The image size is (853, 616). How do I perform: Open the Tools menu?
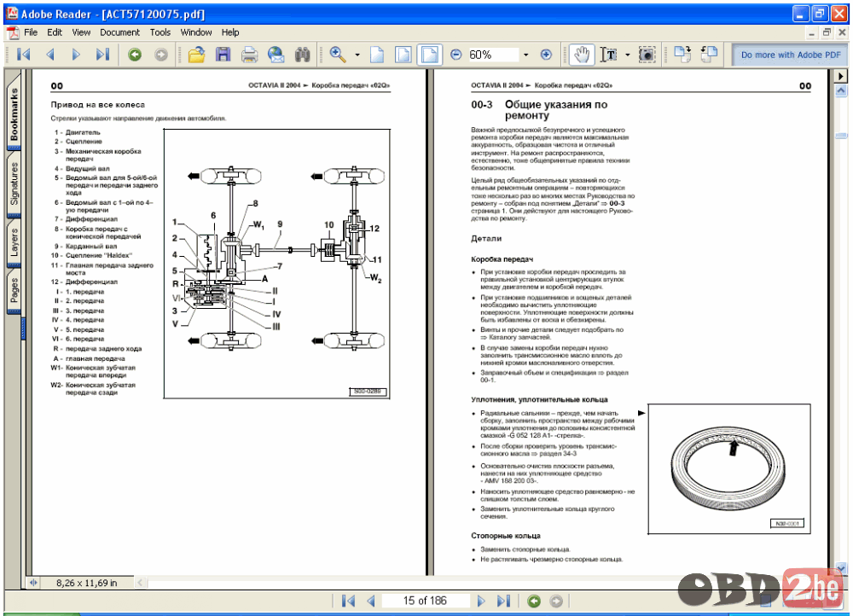click(160, 32)
